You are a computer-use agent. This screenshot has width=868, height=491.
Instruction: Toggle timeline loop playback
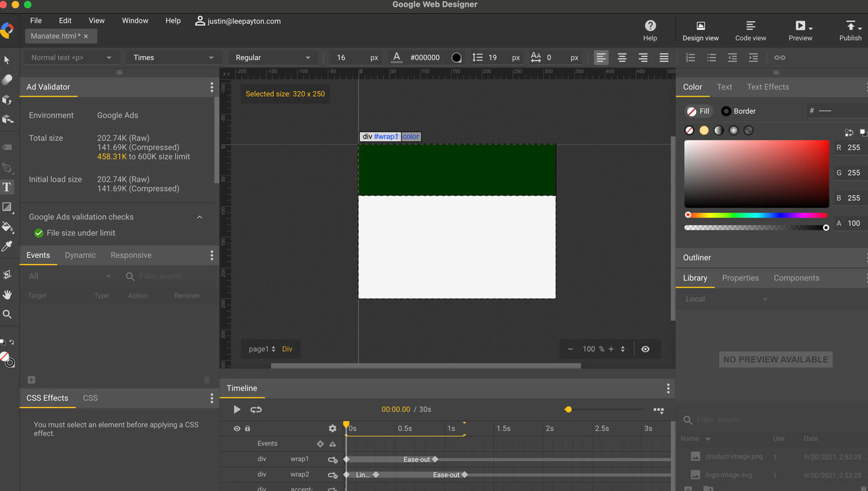256,410
